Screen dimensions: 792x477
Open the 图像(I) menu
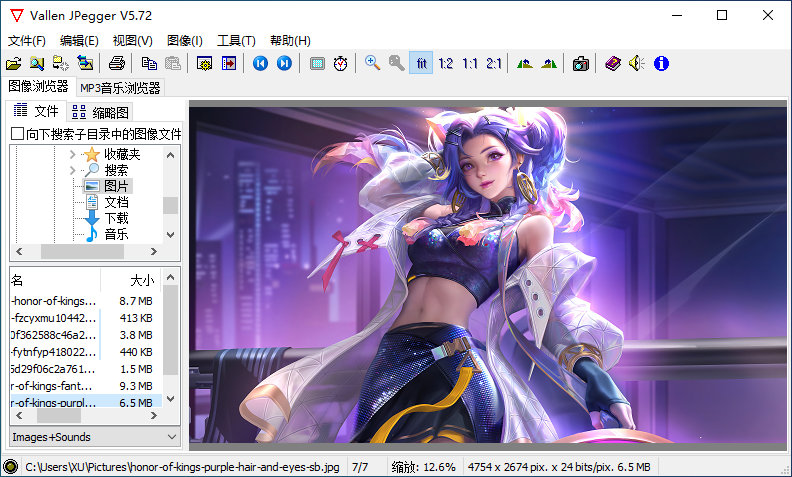184,40
